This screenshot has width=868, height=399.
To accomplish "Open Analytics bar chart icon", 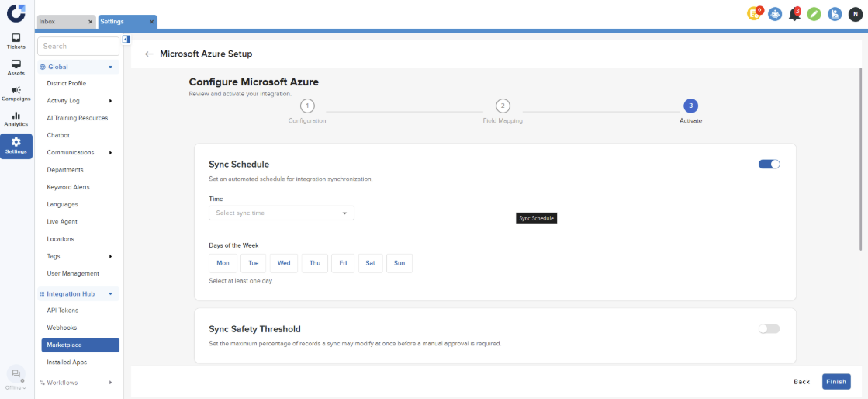I will [x=16, y=119].
